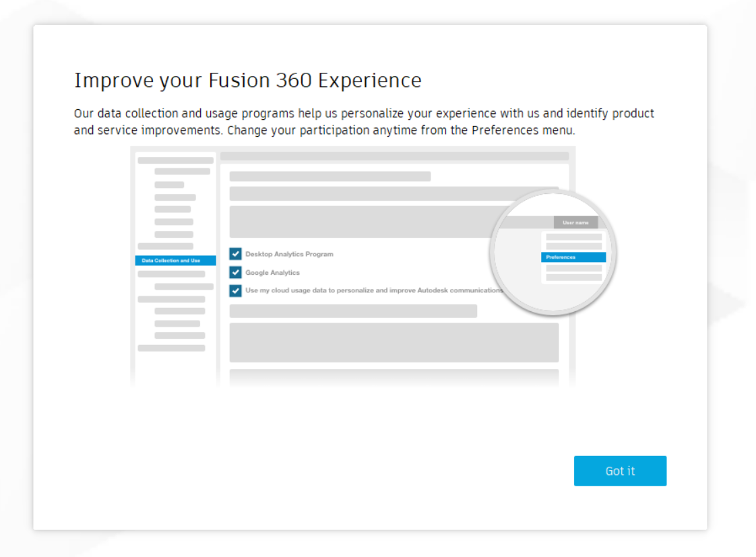Image resolution: width=756 pixels, height=557 pixels.
Task: Click the gray title bar of illustrated window
Action: pos(394,156)
